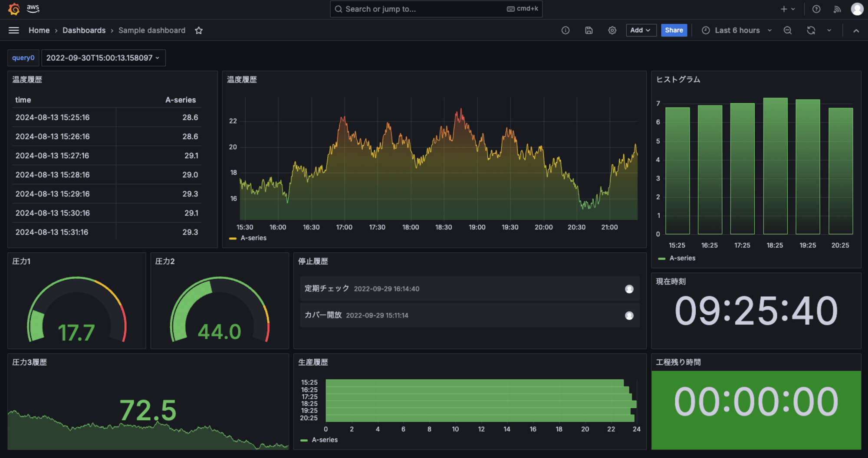This screenshot has height=458, width=868.
Task: Click the 圧力2 panel title
Action: coord(165,261)
